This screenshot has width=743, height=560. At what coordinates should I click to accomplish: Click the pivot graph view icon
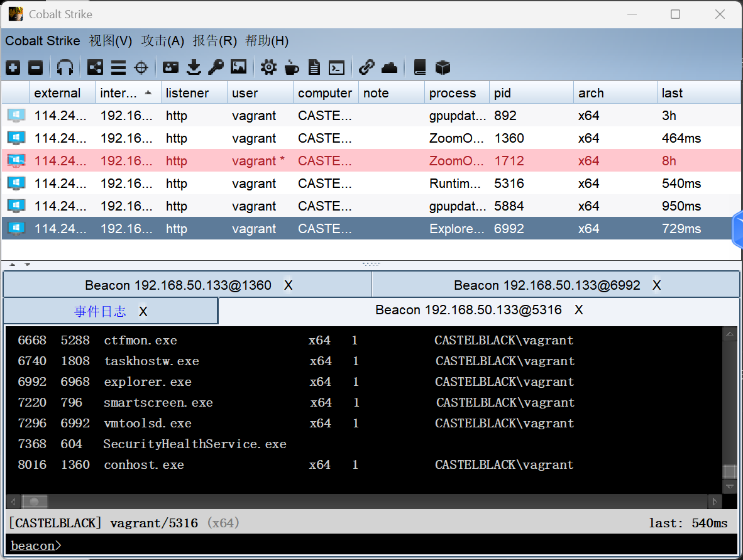tap(95, 67)
